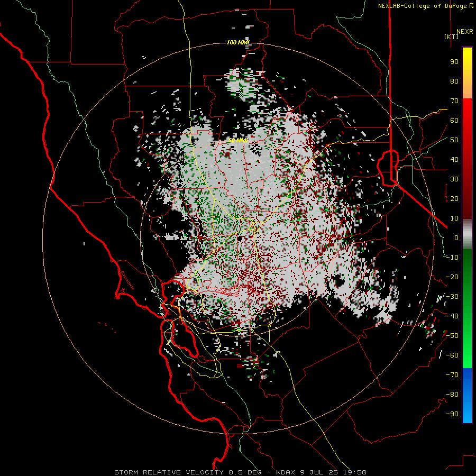Click the -90 scale label
The image size is (476, 476).
point(452,414)
